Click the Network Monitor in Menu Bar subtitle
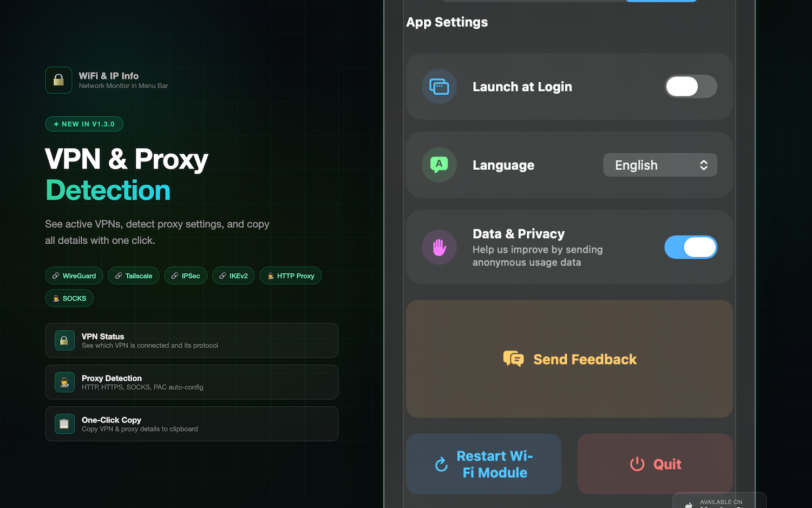Screen dimensions: 812x508 pyautogui.click(x=123, y=86)
